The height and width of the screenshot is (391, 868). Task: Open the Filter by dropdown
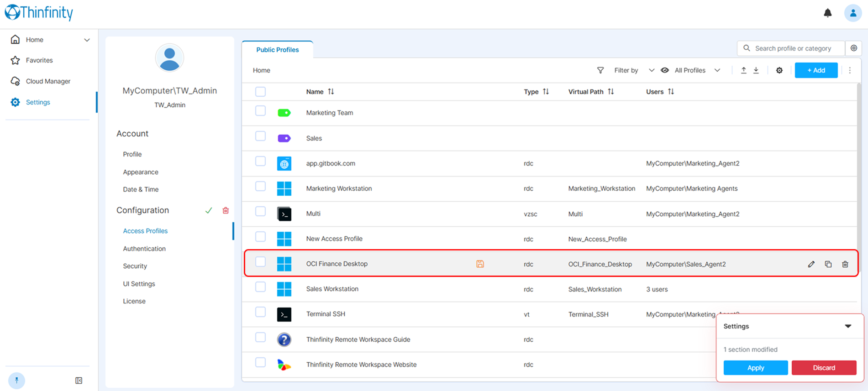click(634, 70)
